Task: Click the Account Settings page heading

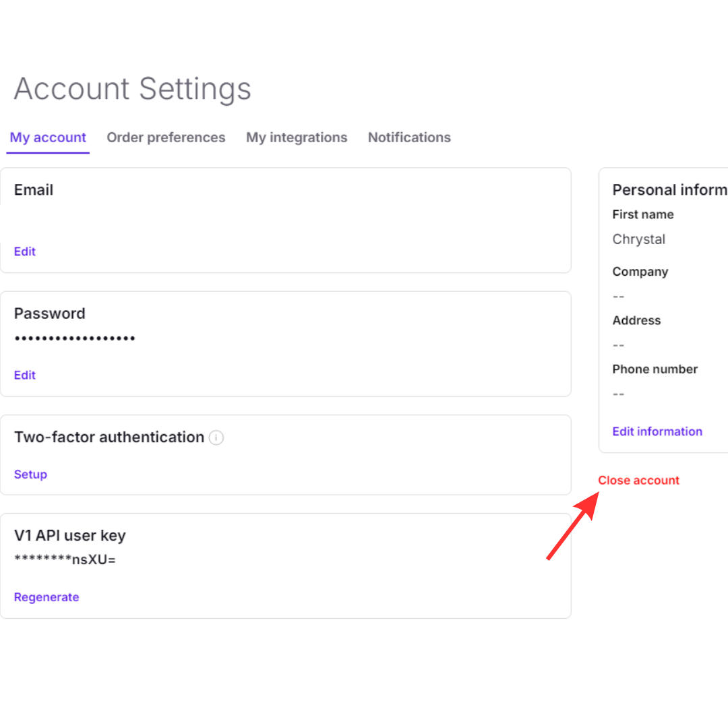Action: tap(132, 88)
